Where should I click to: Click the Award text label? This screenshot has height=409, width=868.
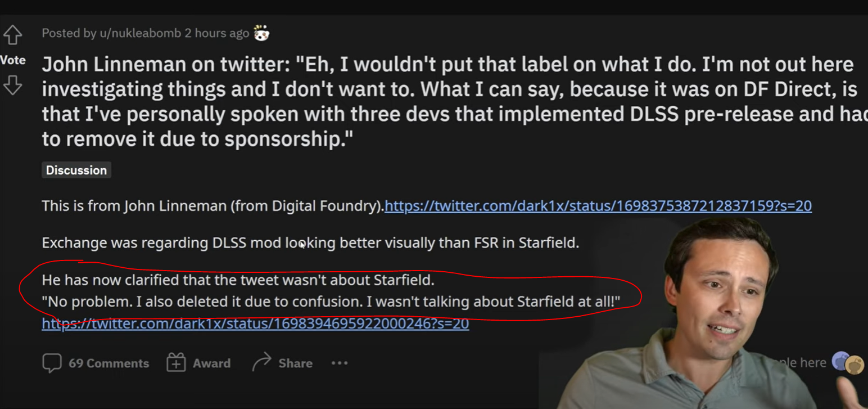pos(211,363)
